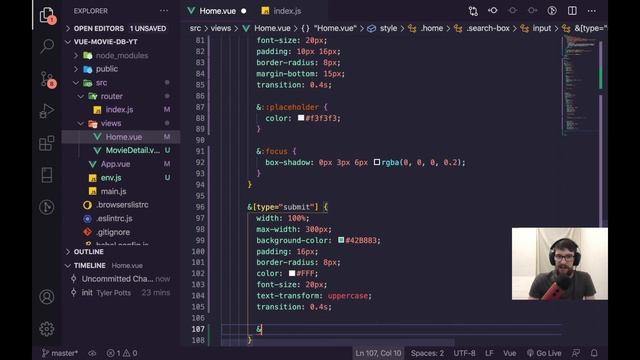Viewport: 640px width, 360px height.
Task: Click the split editor icon
Action: pos(572,11)
